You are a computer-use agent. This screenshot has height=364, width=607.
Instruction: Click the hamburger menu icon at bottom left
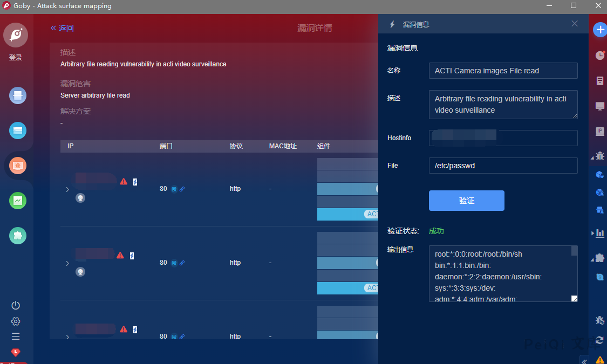coord(16,336)
